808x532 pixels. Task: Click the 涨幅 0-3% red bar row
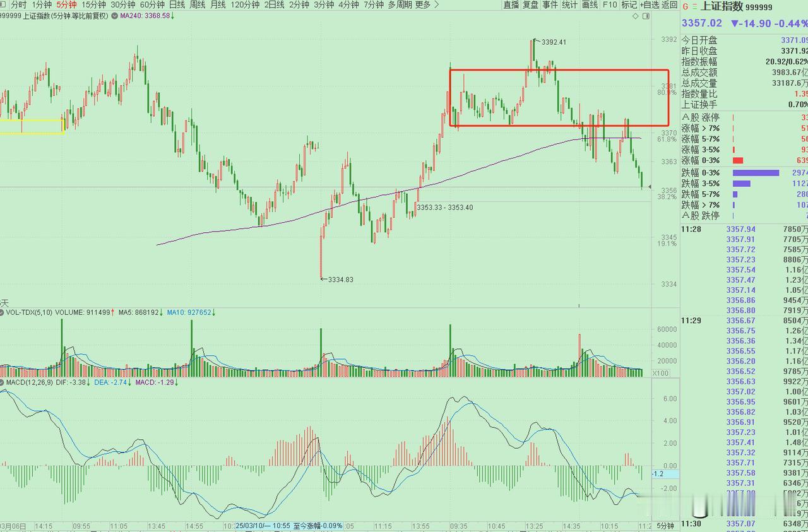(x=744, y=160)
